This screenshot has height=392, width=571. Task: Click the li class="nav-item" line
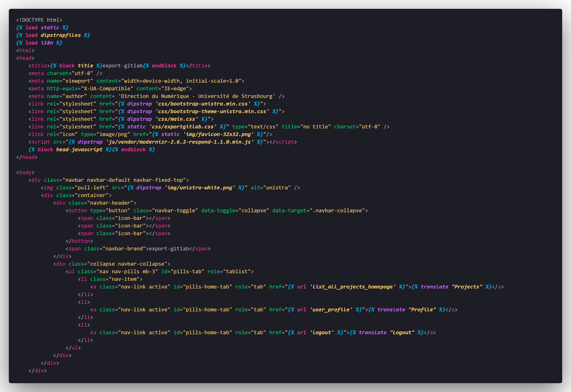[x=110, y=279]
